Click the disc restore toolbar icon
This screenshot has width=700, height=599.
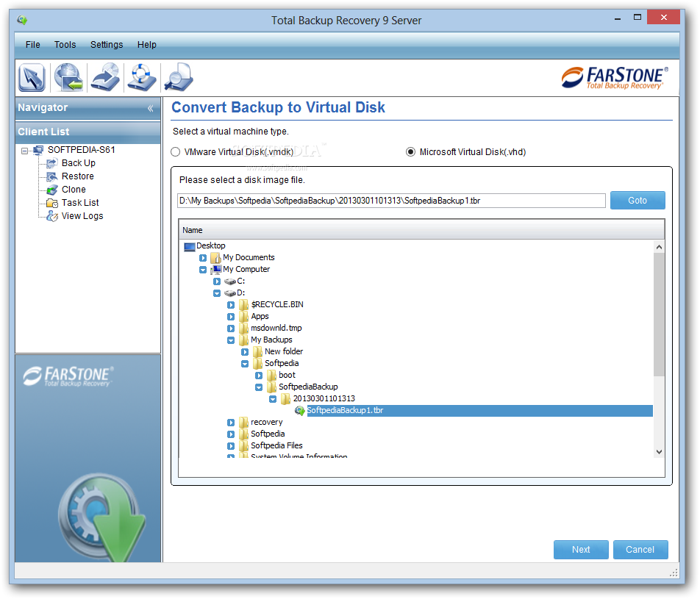(105, 77)
